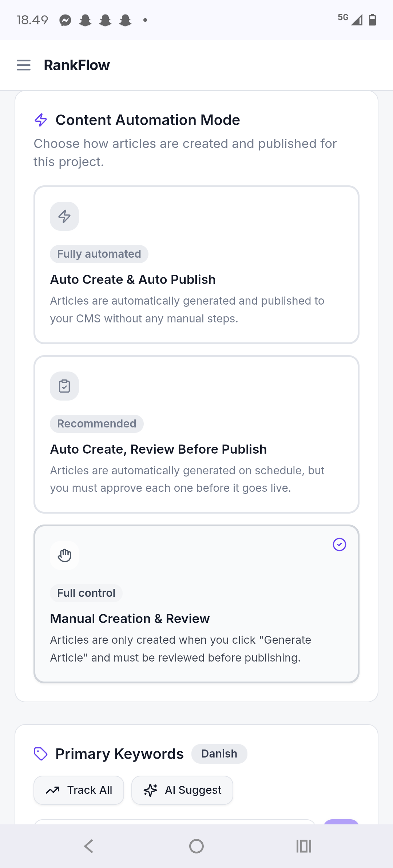This screenshot has width=393, height=868.
Task: Tap the Fully automated label badge
Action: (99, 254)
